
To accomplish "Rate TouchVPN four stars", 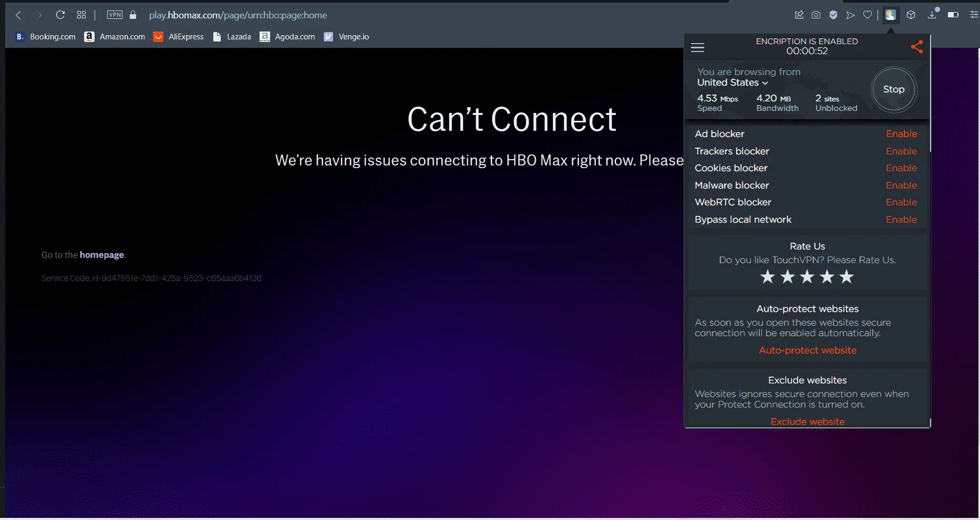I will pyautogui.click(x=827, y=277).
